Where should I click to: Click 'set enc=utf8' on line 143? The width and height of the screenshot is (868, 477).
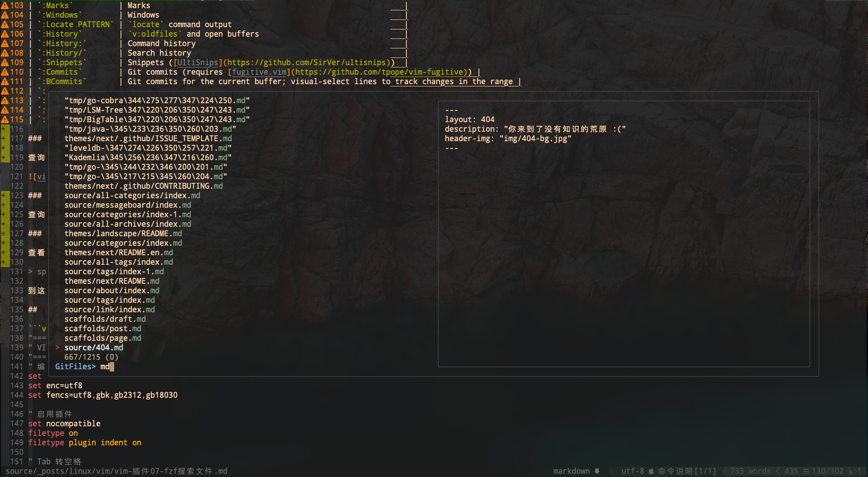(x=55, y=386)
